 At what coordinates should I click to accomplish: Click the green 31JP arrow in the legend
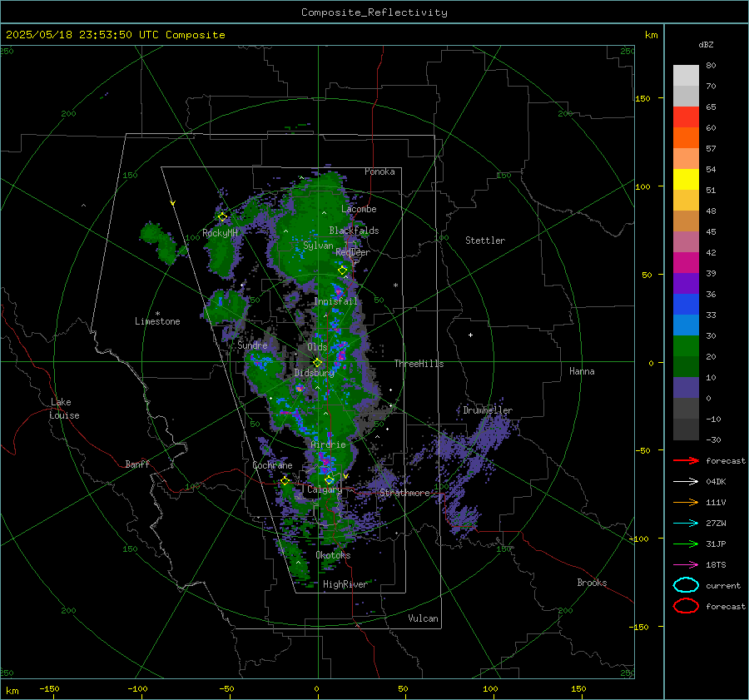coord(686,544)
